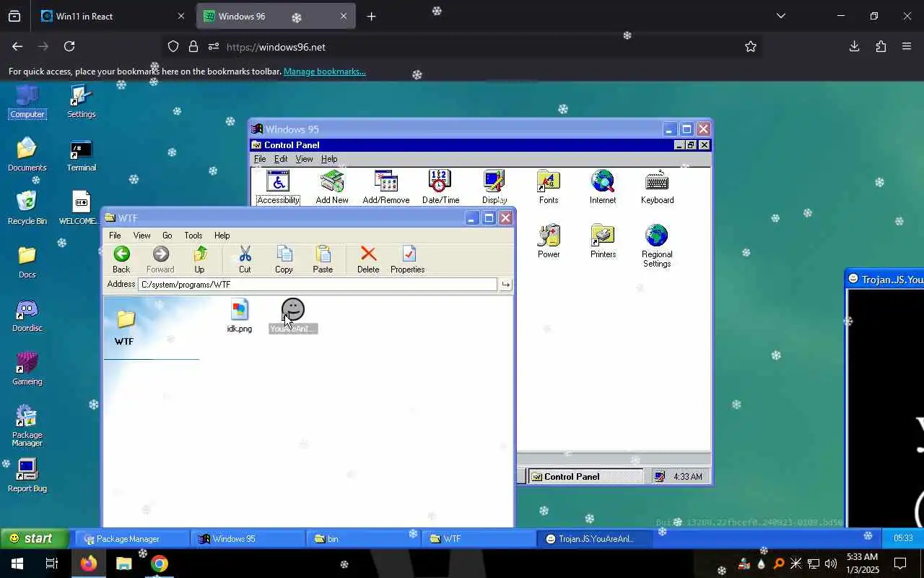Click Back in WTF explorer toolbar

pos(121,259)
